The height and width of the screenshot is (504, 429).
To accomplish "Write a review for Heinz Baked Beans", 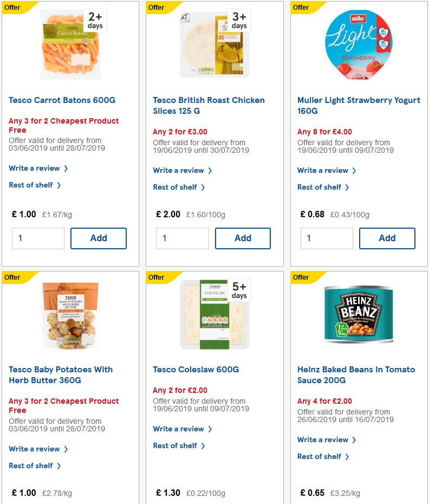I will (323, 440).
